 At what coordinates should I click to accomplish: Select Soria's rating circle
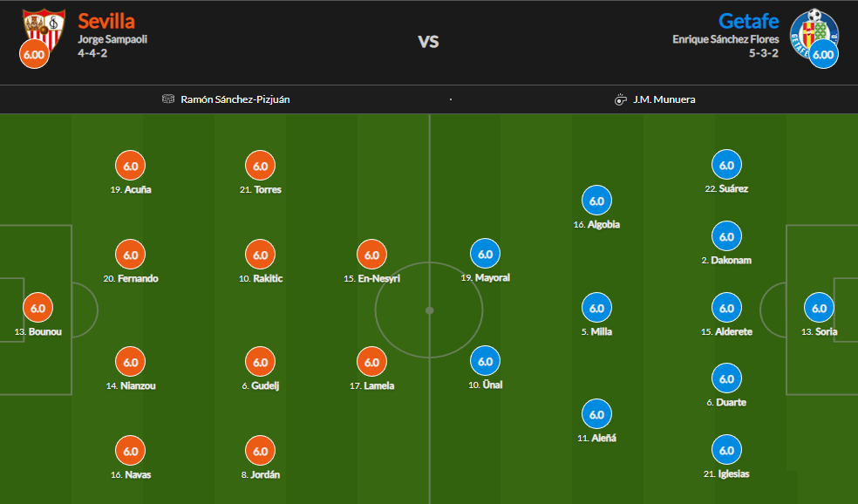(x=819, y=308)
